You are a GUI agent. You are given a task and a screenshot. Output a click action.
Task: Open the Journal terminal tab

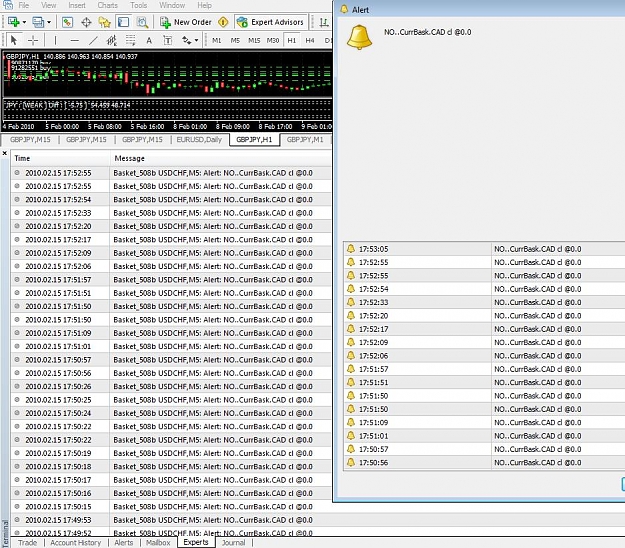point(234,542)
